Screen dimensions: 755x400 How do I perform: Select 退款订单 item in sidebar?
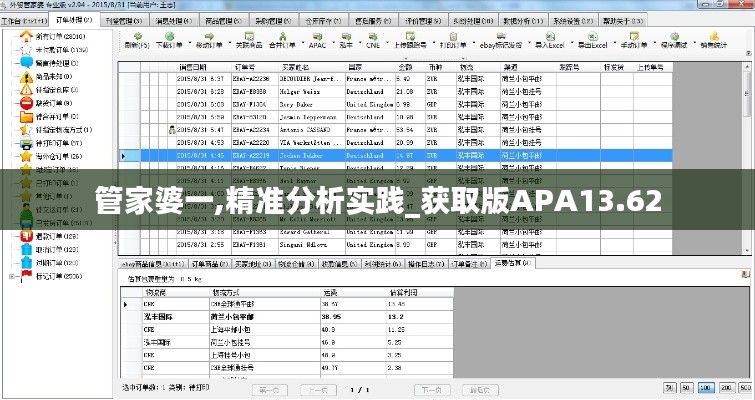pyautogui.click(x=49, y=236)
